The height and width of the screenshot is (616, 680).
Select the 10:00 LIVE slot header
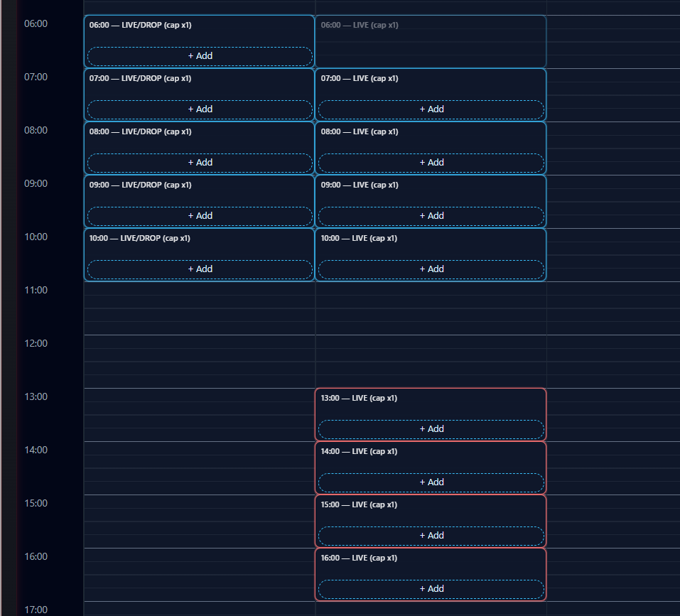(x=360, y=238)
